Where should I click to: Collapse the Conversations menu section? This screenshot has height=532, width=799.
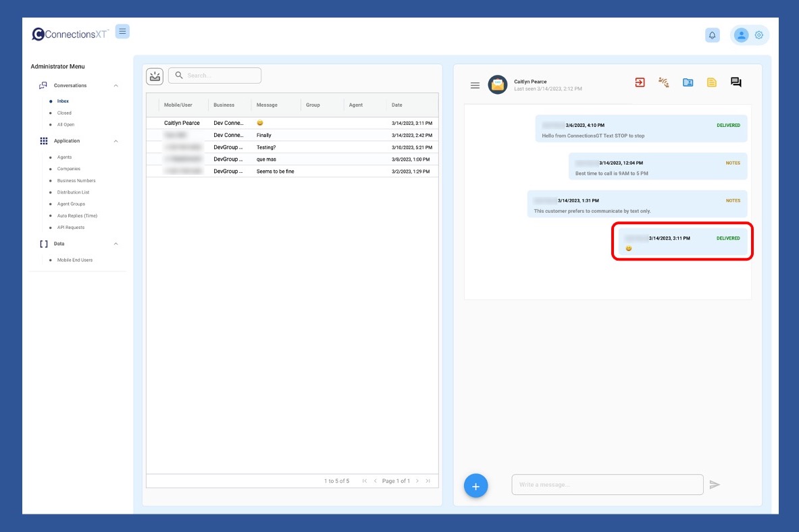tap(115, 86)
